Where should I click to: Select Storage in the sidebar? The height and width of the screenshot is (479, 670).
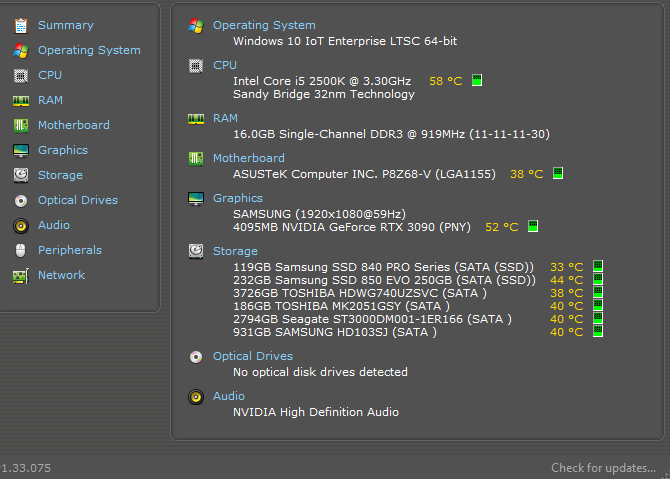pos(60,175)
